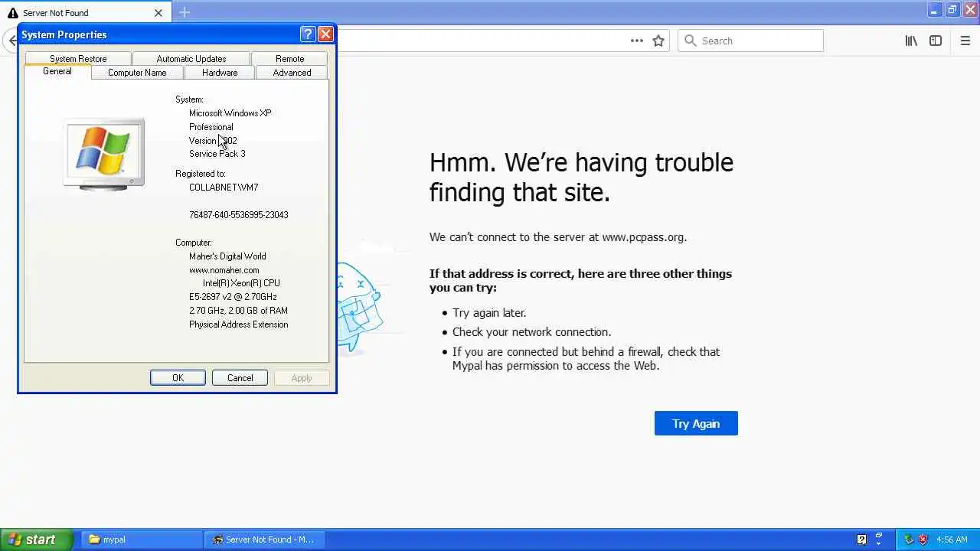Click the Service Pack 3 text
This screenshot has height=551, width=980.
pos(217,154)
